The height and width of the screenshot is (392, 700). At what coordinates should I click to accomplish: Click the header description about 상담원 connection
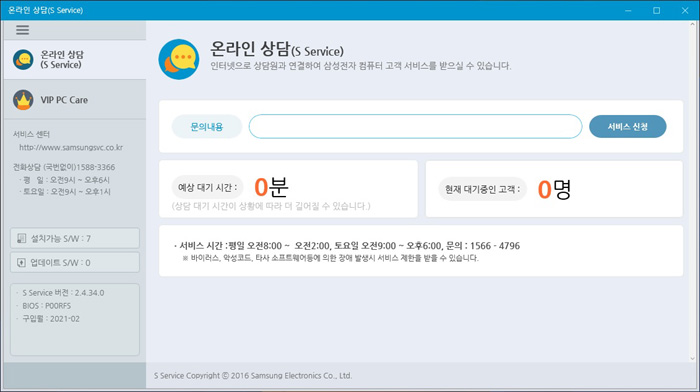pos(361,66)
